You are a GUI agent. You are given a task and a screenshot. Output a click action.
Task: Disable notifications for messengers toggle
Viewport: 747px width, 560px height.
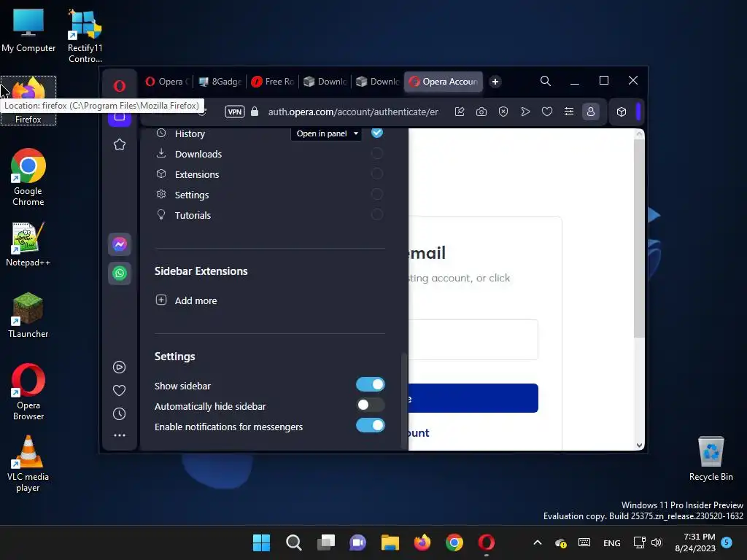click(x=370, y=426)
